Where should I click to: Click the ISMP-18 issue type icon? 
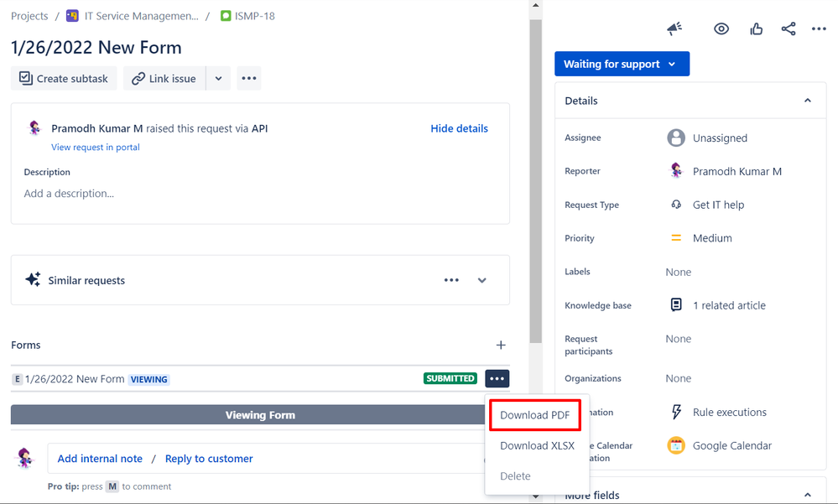(226, 16)
